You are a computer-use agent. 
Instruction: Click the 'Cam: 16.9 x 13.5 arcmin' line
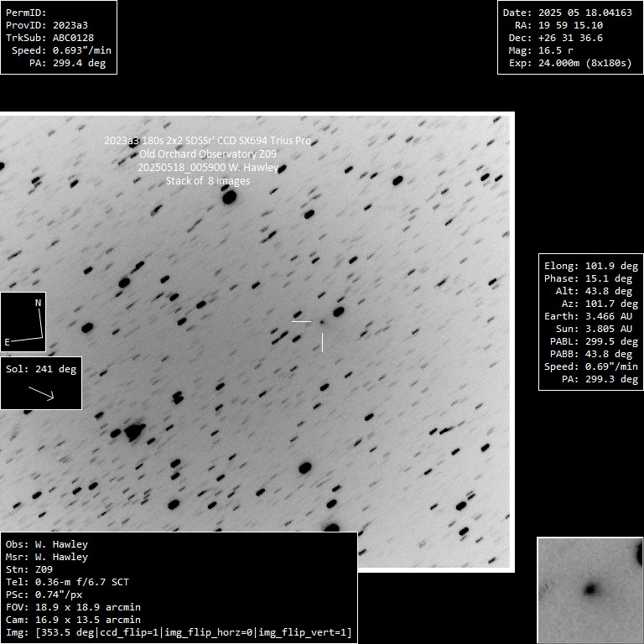(x=73, y=621)
